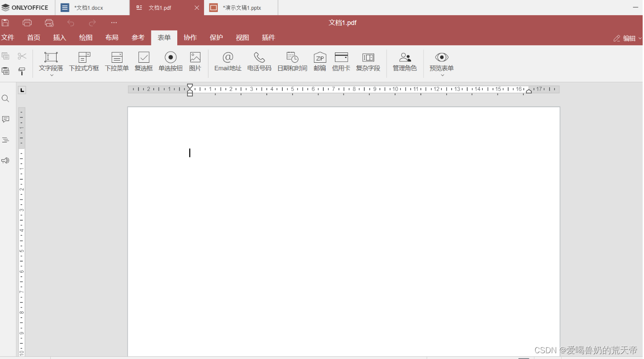
Task: Open the Comments sidebar icon
Action: [5, 119]
